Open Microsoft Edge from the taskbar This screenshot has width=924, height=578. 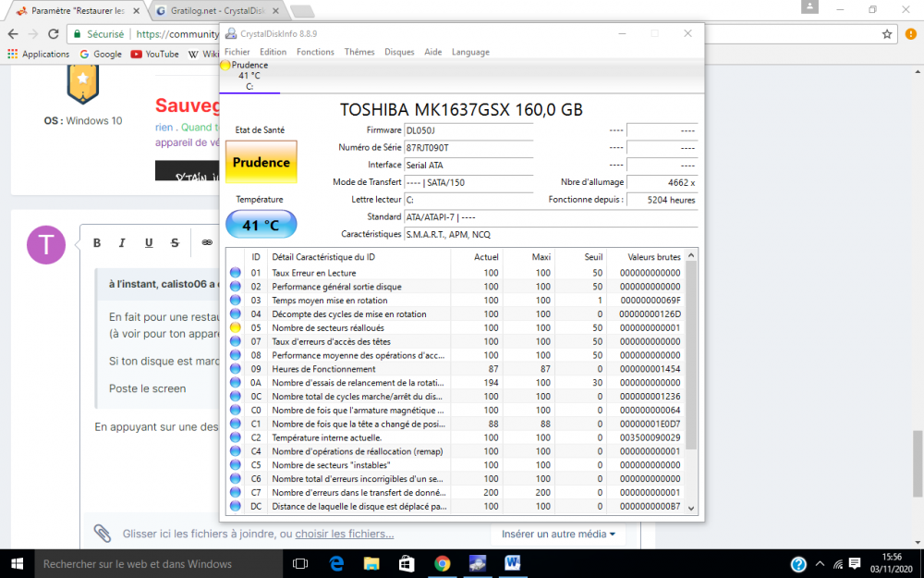click(x=337, y=563)
